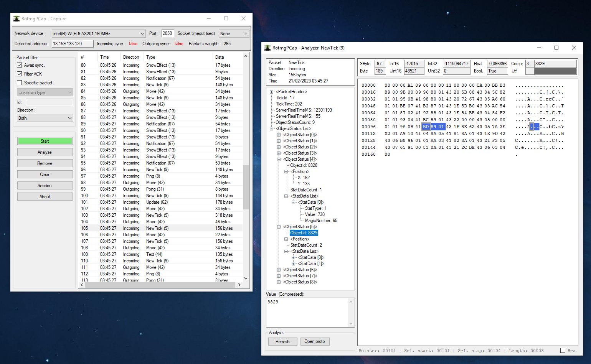Click the Type column header
591x364 pixels.
[x=178, y=57]
